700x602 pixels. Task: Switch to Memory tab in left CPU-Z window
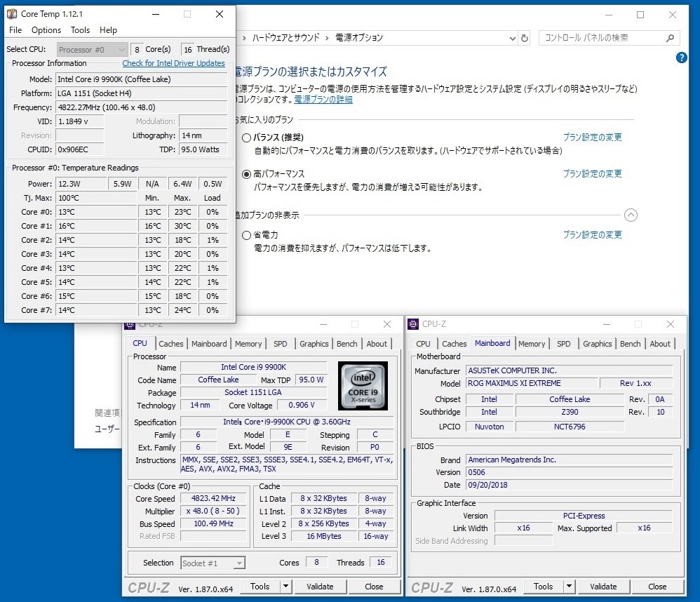[248, 344]
